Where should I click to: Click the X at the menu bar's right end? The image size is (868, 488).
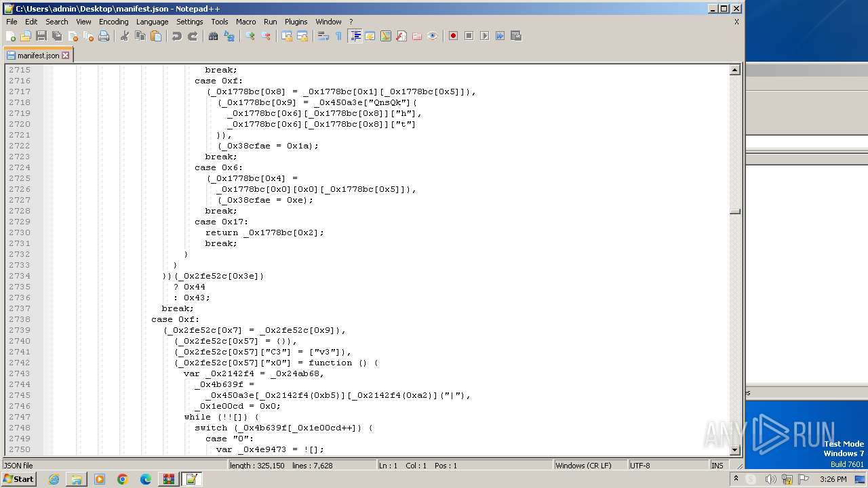point(736,22)
